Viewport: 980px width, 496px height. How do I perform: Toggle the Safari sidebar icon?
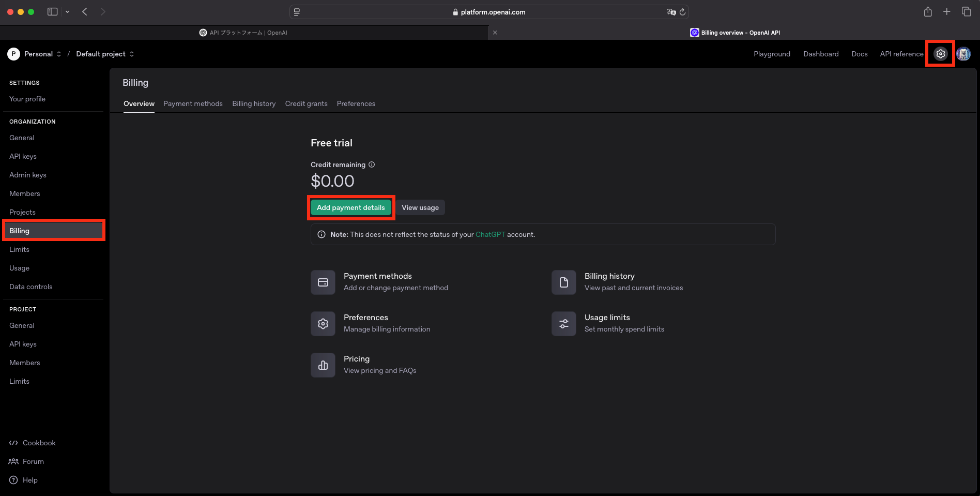52,12
